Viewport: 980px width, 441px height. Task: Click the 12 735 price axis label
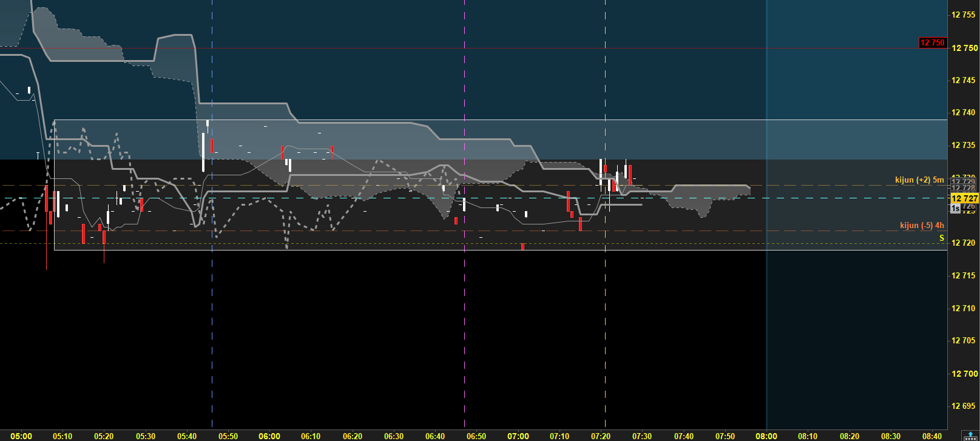click(964, 145)
